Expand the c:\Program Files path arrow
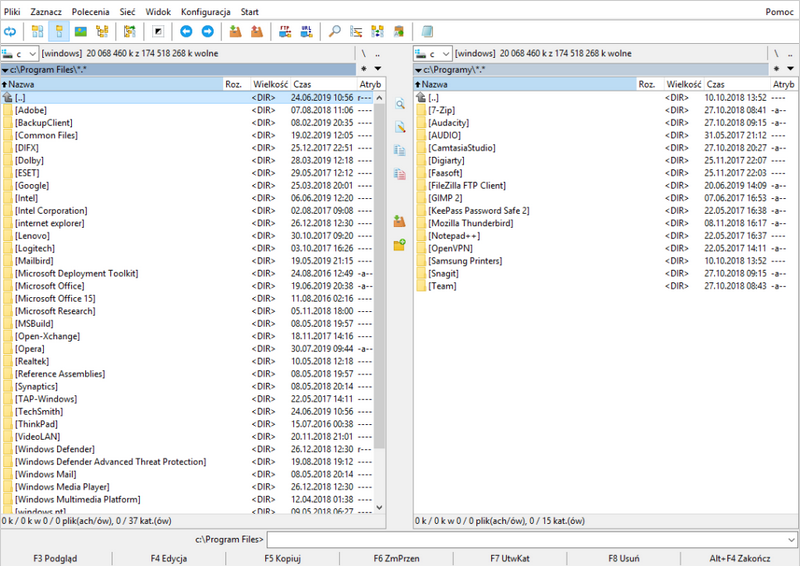The height and width of the screenshot is (566, 801). (5, 70)
